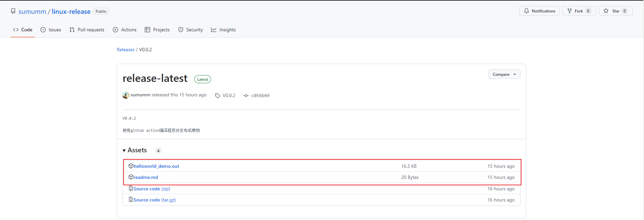Image resolution: width=644 pixels, height=220 pixels.
Task: Open the Insights tab
Action: click(223, 30)
